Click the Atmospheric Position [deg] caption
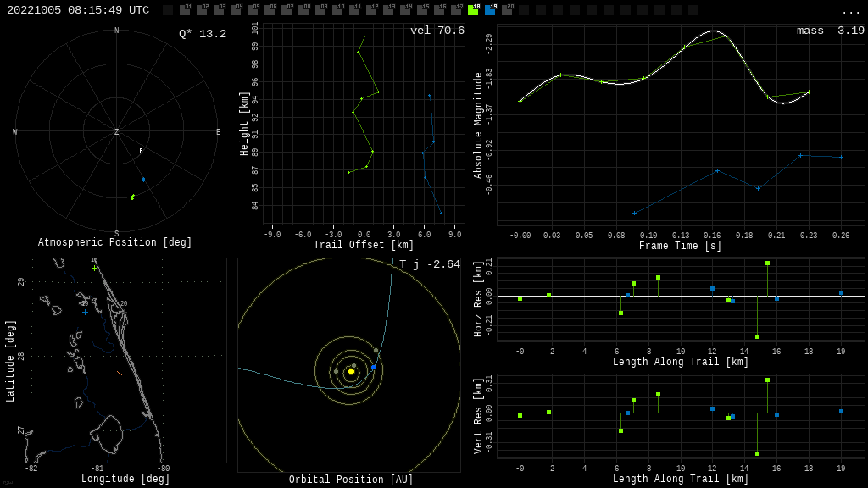 point(114,242)
